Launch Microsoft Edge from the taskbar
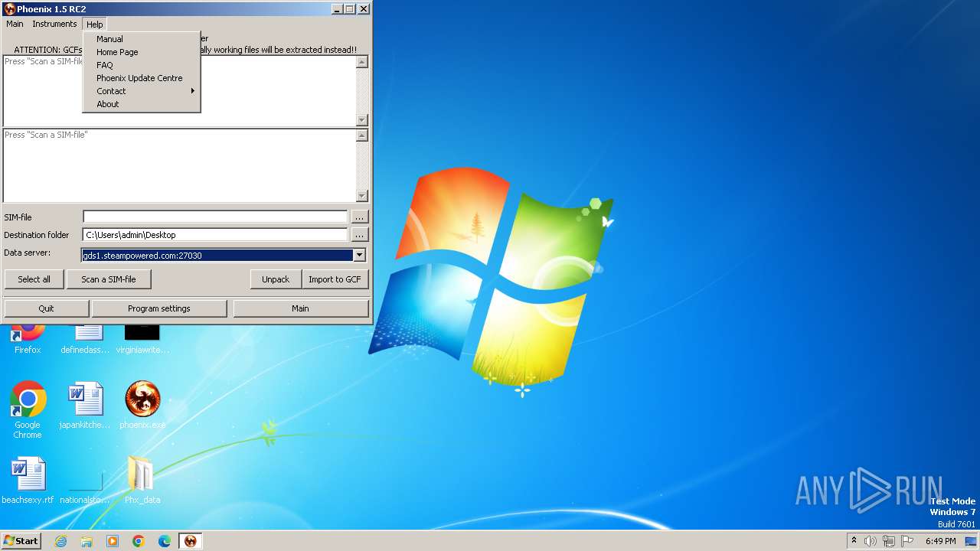Image resolution: width=980 pixels, height=551 pixels. click(x=165, y=541)
